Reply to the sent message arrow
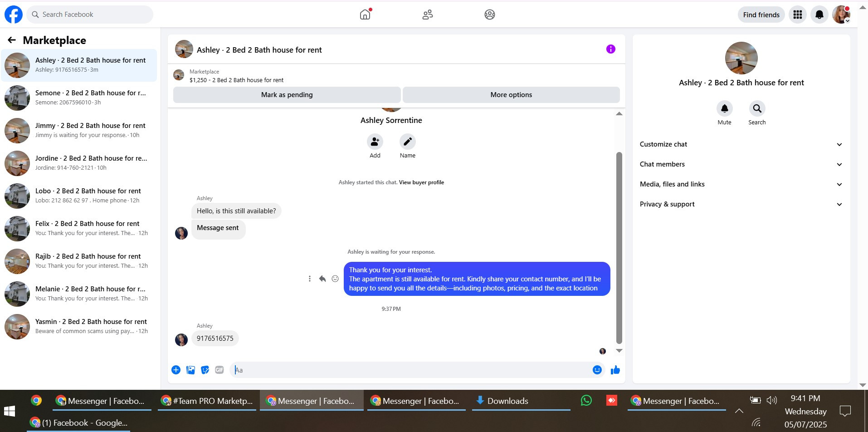This screenshot has width=868, height=432. (x=322, y=279)
